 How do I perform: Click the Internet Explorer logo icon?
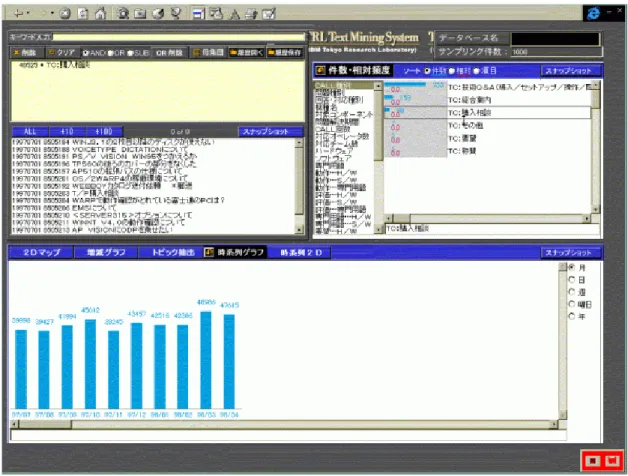(x=593, y=13)
